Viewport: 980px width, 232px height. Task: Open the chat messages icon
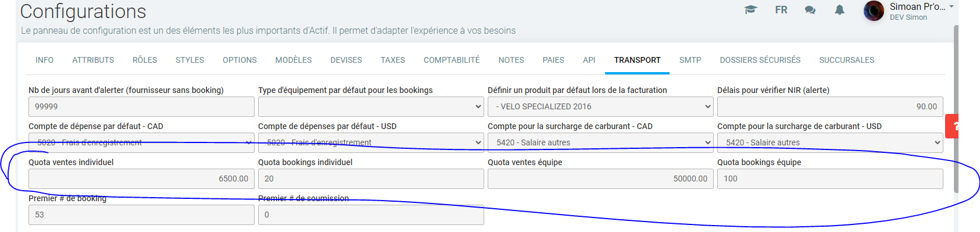(810, 10)
